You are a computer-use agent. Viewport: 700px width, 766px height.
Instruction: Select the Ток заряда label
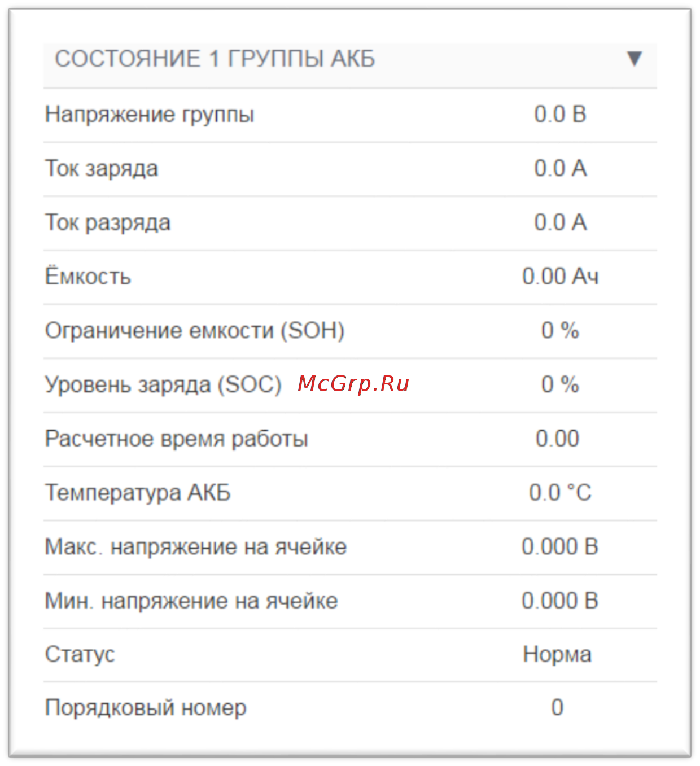point(102,169)
